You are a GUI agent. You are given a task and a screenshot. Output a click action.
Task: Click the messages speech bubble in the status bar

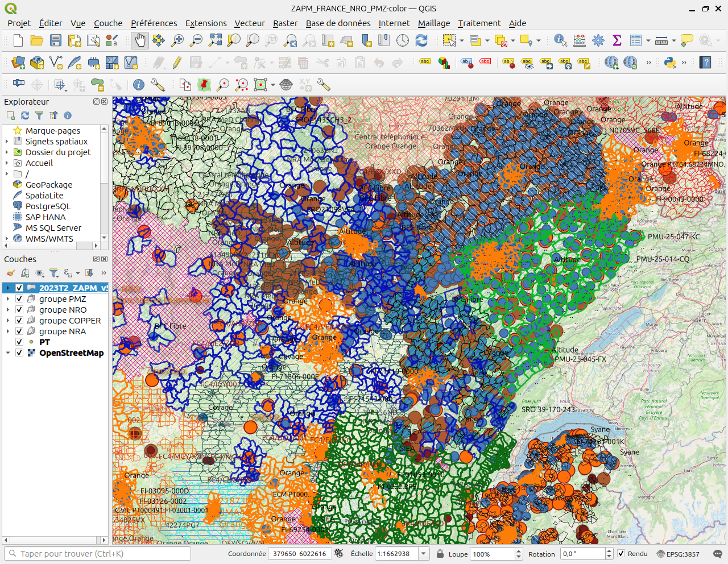click(718, 554)
